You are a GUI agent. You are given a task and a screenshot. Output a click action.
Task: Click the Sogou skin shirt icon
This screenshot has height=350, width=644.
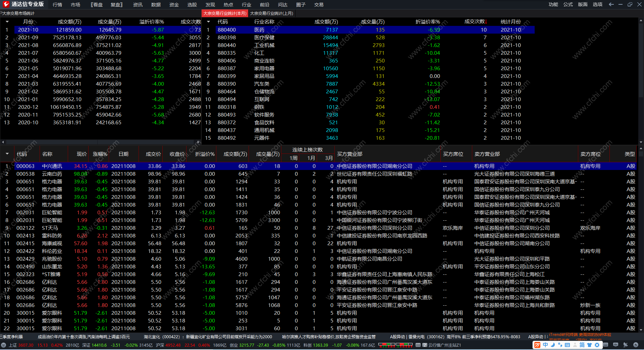(x=589, y=345)
